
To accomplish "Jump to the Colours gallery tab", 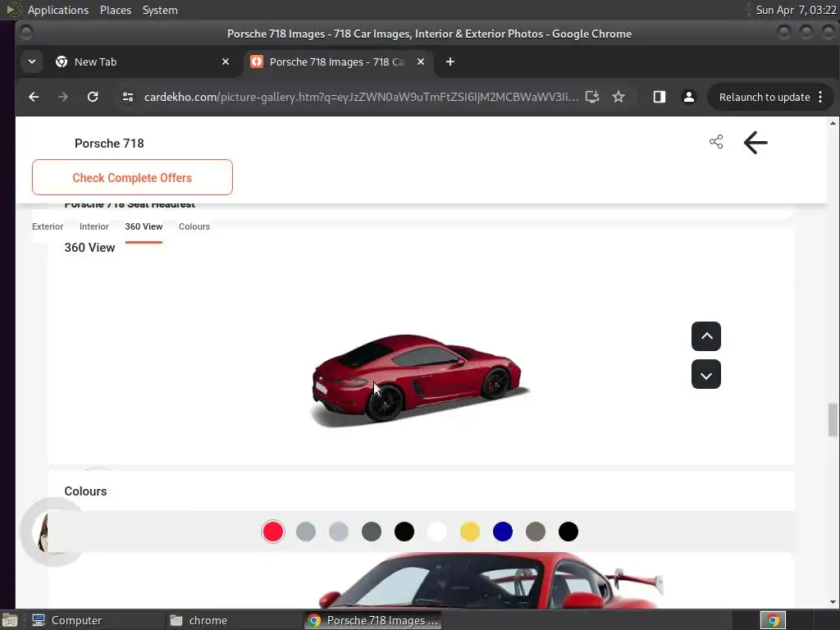I will (194, 226).
